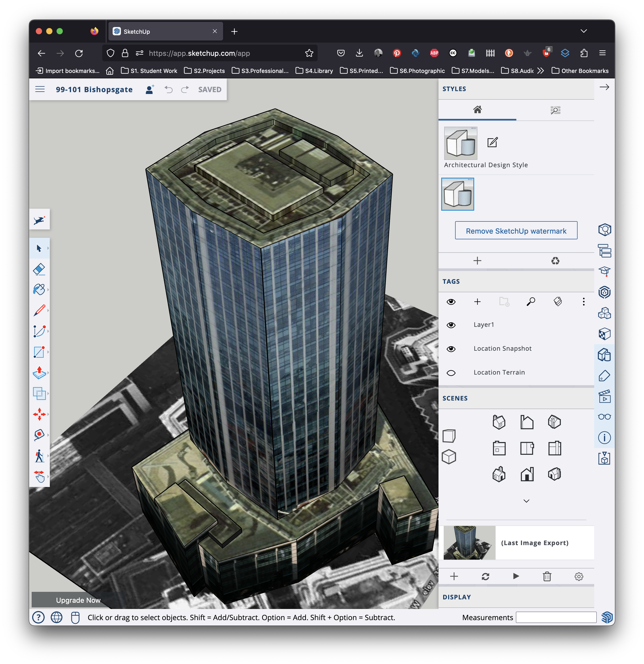The height and width of the screenshot is (664, 644).
Task: Select the Rectangle shape tool
Action: 39,352
